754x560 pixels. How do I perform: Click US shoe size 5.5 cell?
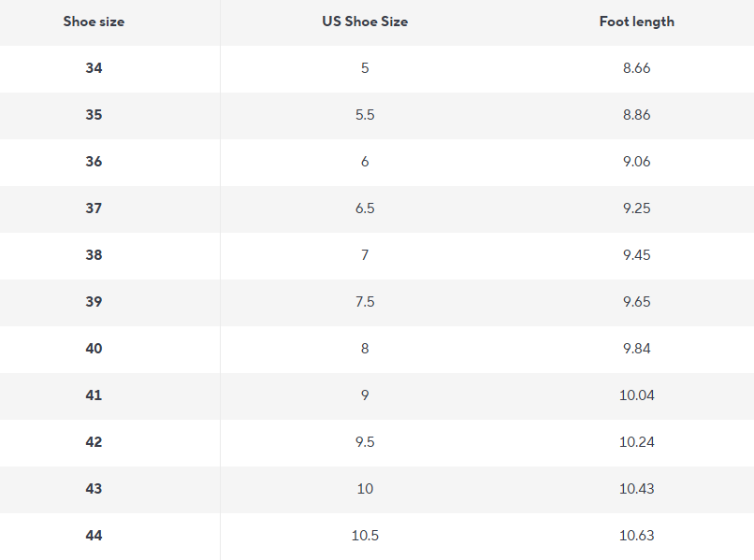pos(365,115)
